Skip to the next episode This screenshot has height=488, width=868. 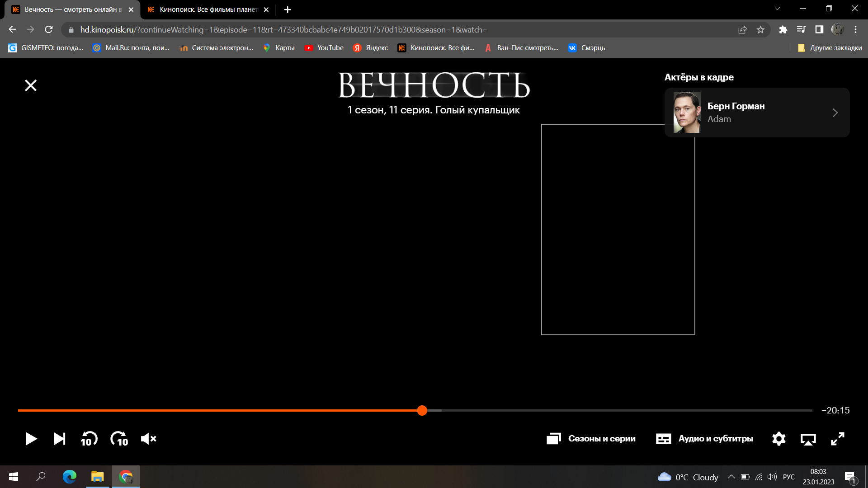pyautogui.click(x=59, y=439)
